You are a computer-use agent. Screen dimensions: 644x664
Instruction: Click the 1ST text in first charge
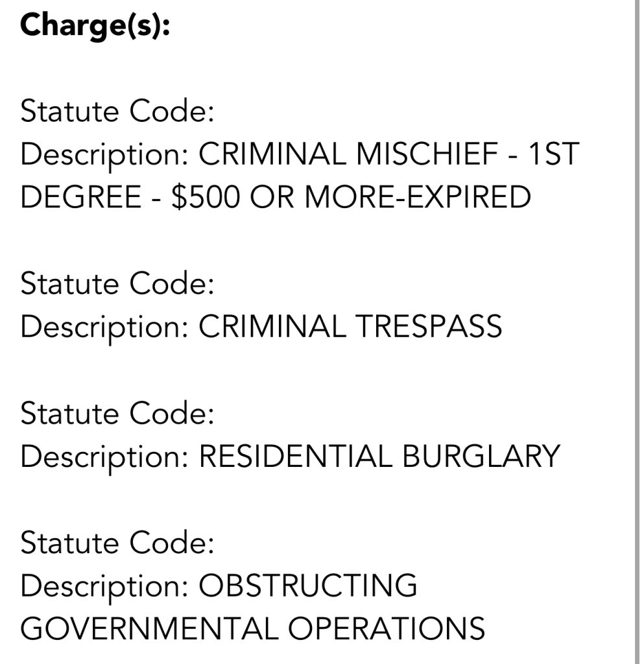click(553, 155)
